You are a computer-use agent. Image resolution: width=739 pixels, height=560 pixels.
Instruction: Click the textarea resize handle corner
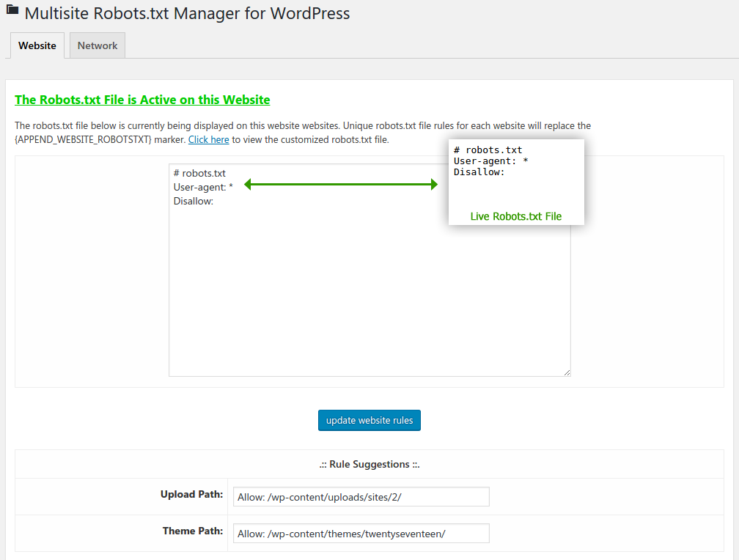(567, 372)
